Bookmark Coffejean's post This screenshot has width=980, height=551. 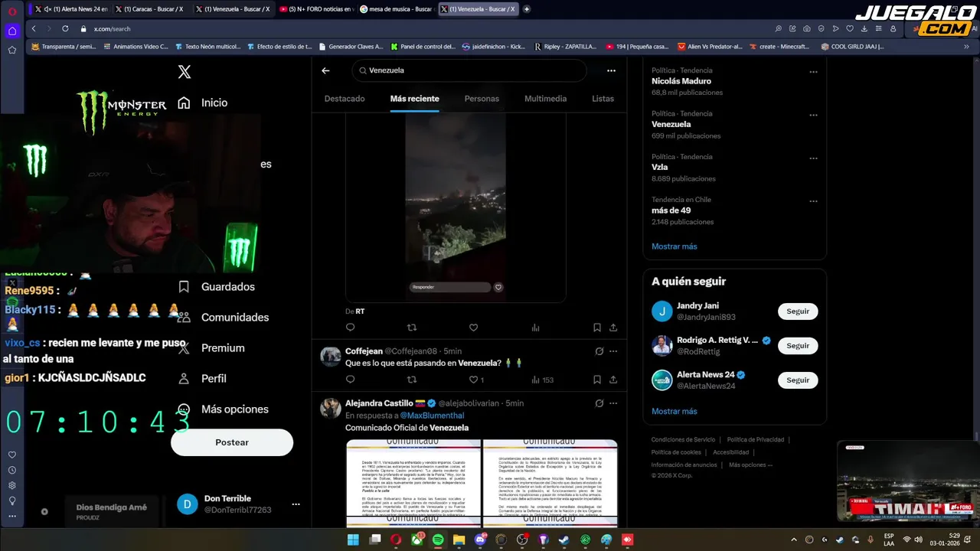coord(596,380)
